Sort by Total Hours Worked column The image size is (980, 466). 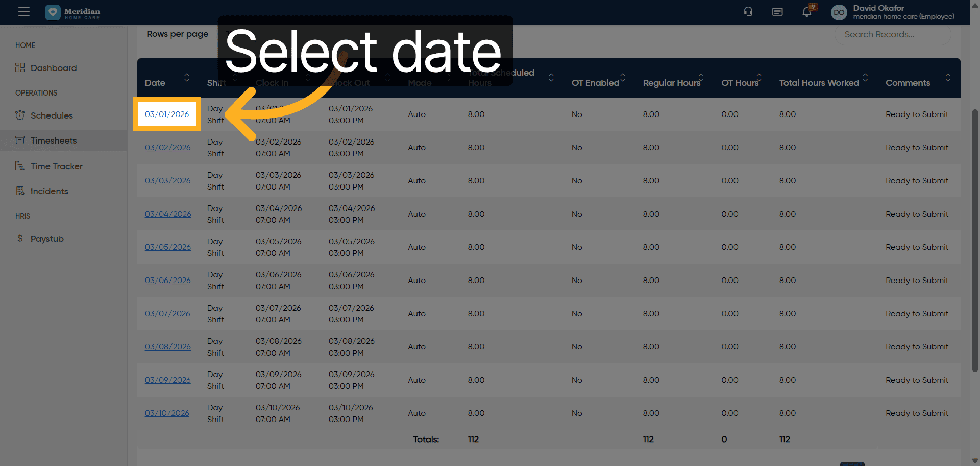coord(865,78)
